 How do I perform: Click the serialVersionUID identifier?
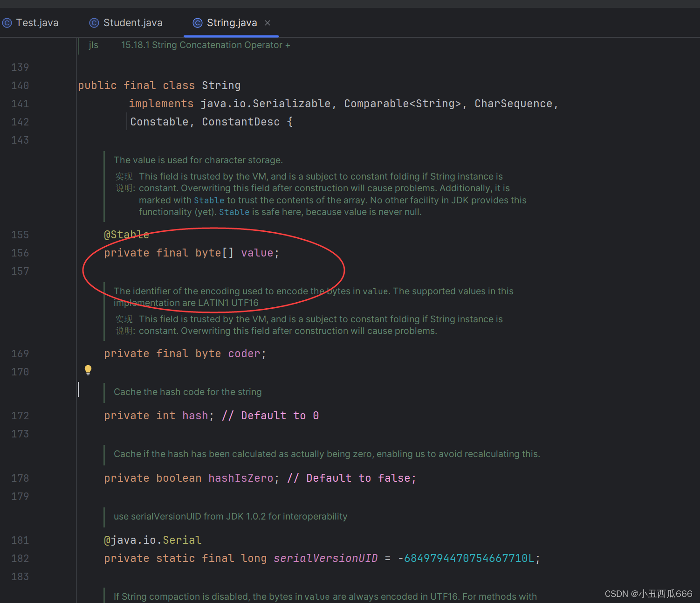[326, 558]
